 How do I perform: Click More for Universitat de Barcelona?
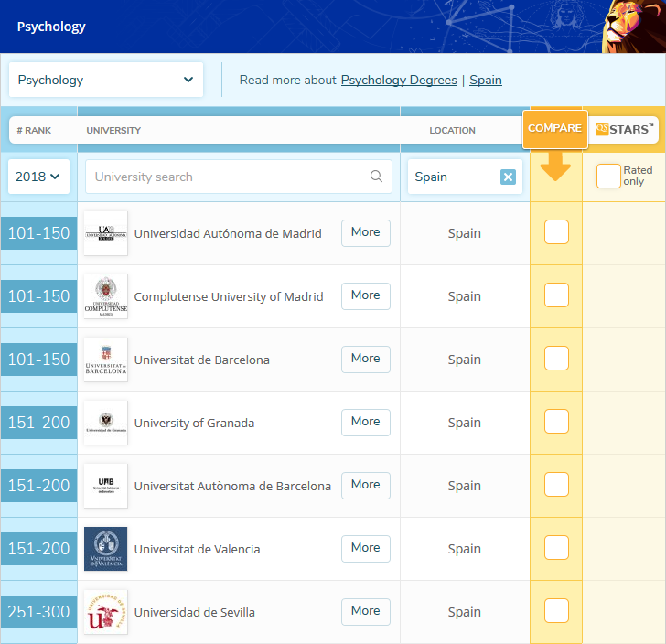coord(366,360)
